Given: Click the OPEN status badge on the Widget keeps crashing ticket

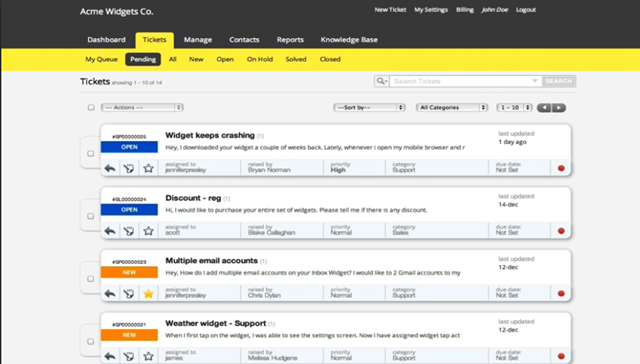Looking at the screenshot, I should point(129,147).
